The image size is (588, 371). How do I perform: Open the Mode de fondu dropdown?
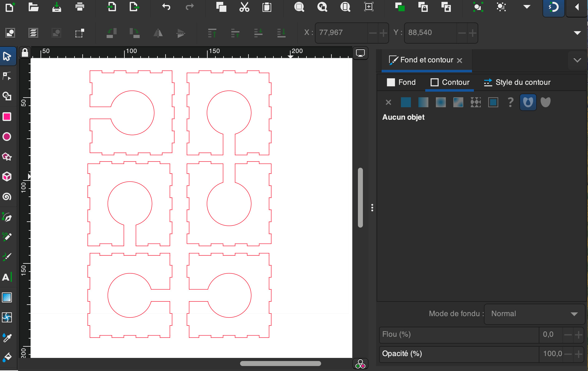(534, 314)
